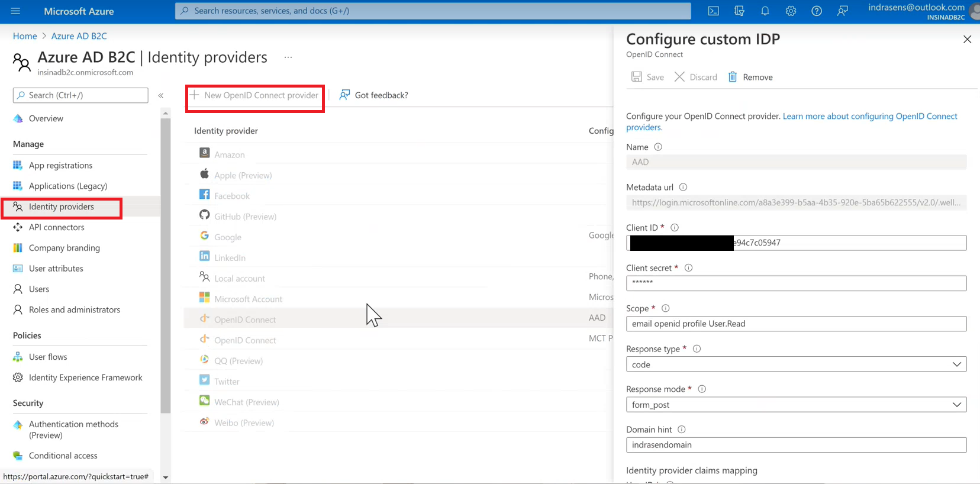Screen dimensions: 980x484
Task: Click the Save disk icon
Action: [637, 77]
